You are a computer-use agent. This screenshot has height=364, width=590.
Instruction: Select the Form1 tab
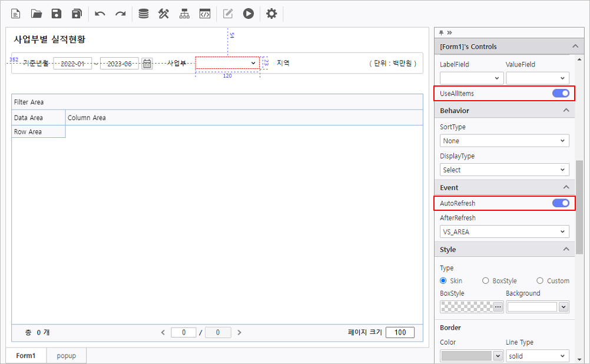[x=26, y=356]
